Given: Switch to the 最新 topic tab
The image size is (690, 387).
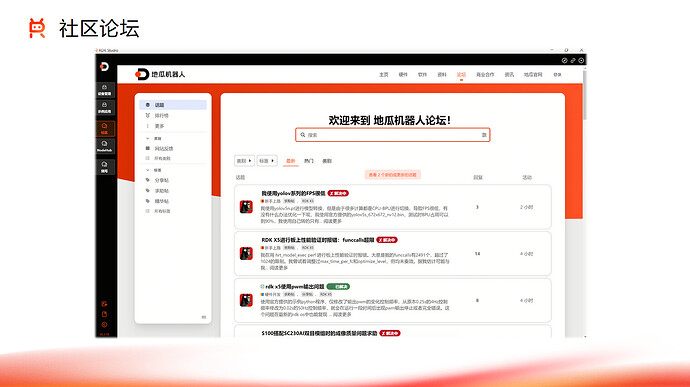Looking at the screenshot, I should click(x=290, y=161).
